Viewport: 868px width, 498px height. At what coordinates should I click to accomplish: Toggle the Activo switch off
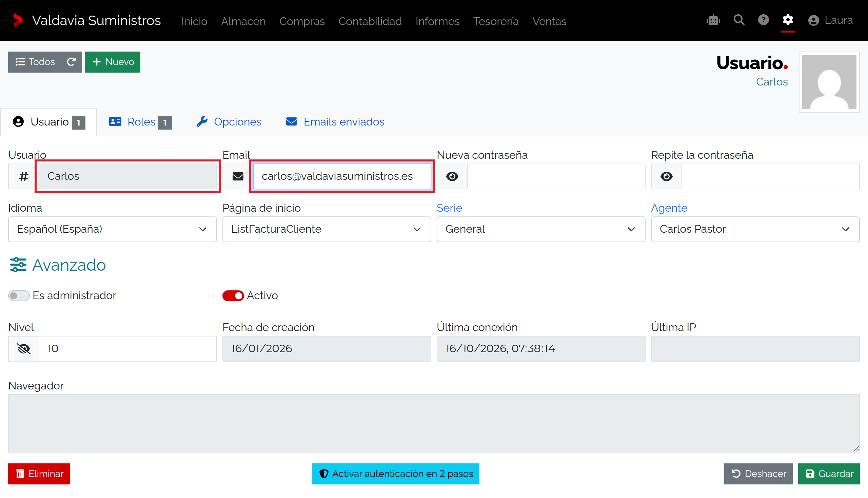233,296
